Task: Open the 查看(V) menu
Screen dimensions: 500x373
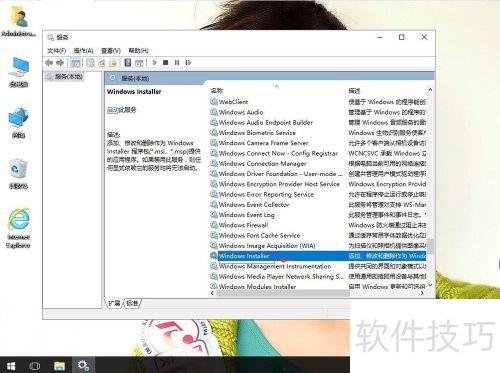Action: [x=111, y=51]
